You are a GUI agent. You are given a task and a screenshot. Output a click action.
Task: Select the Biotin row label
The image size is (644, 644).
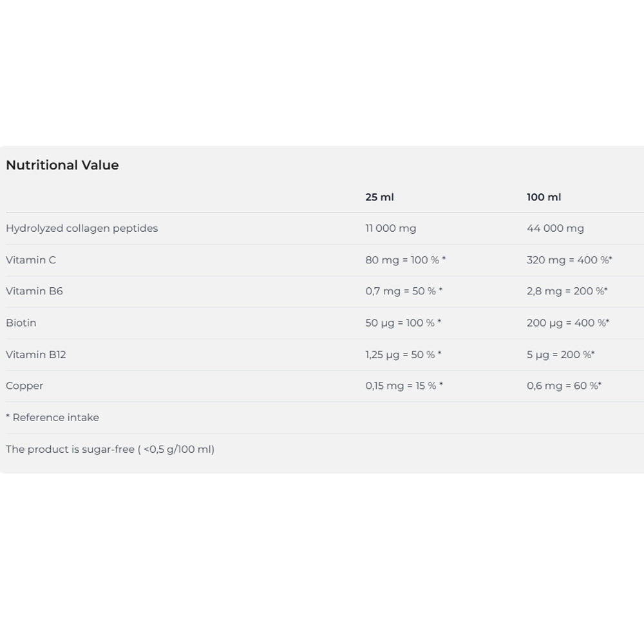(21, 323)
